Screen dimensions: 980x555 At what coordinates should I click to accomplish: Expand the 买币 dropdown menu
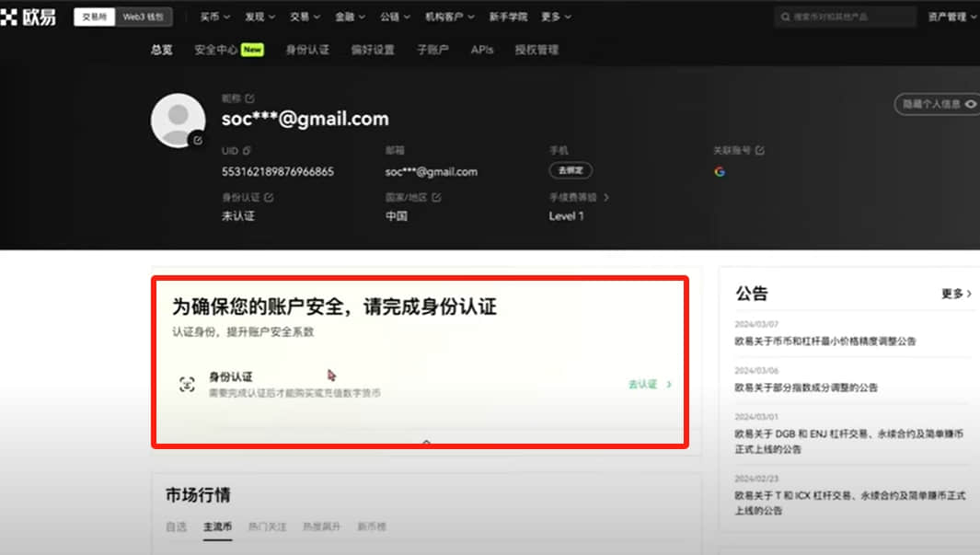pos(215,17)
